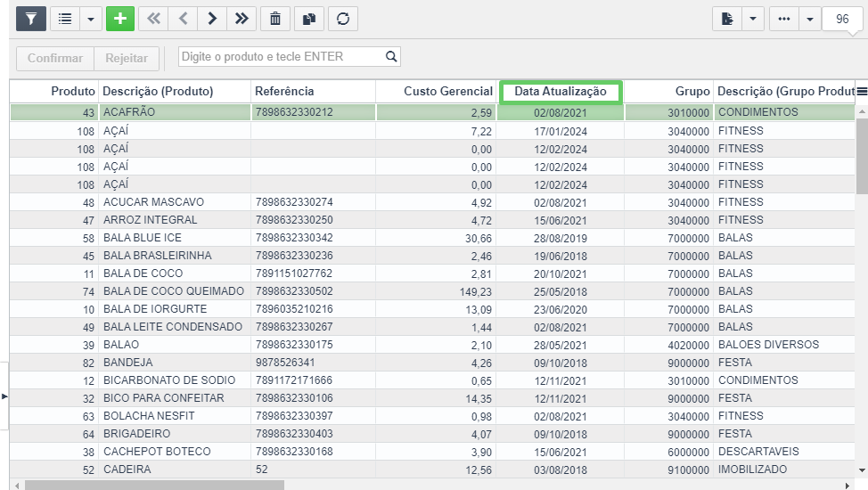The image size is (868, 490).
Task: Click the Confirmar button
Action: pyautogui.click(x=54, y=58)
